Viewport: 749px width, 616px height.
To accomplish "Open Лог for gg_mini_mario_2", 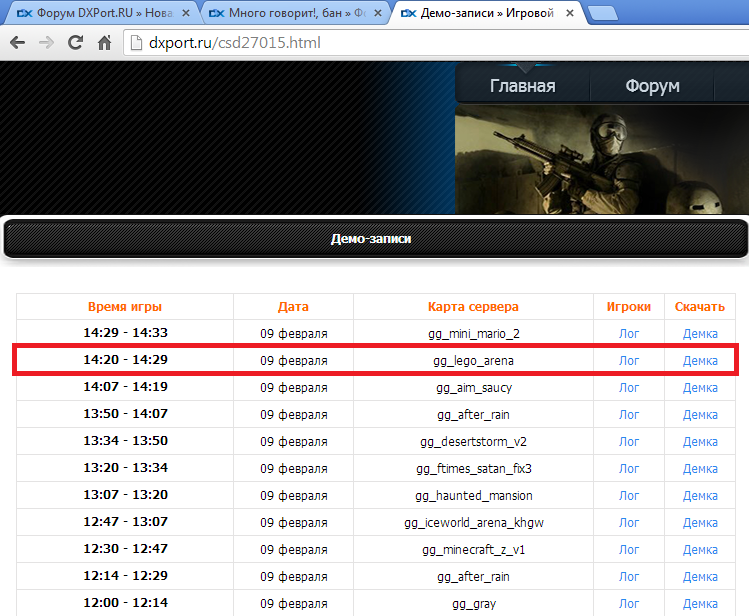I will point(629,333).
